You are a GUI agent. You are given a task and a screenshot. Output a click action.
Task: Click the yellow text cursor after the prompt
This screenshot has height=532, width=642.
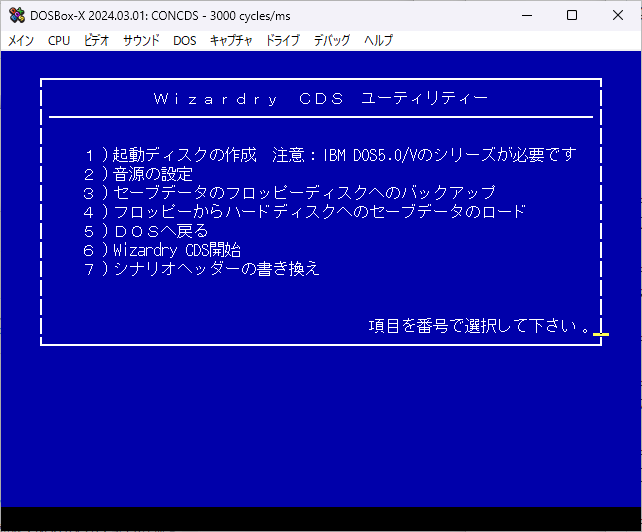601,335
